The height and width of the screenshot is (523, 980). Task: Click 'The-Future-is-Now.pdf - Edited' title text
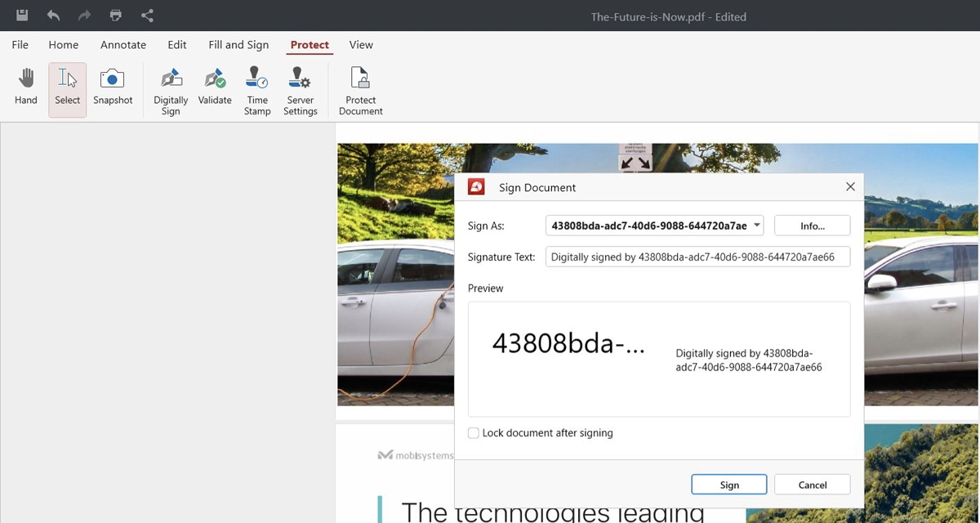668,16
